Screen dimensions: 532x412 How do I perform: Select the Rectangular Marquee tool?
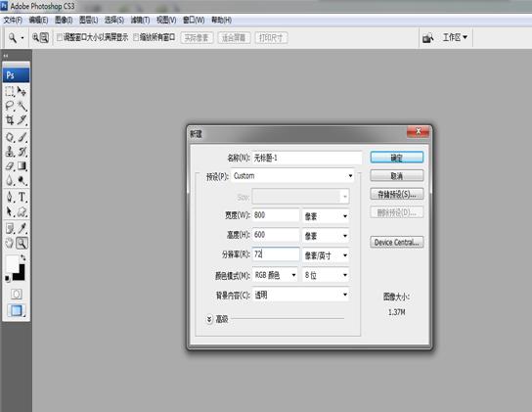(10, 91)
